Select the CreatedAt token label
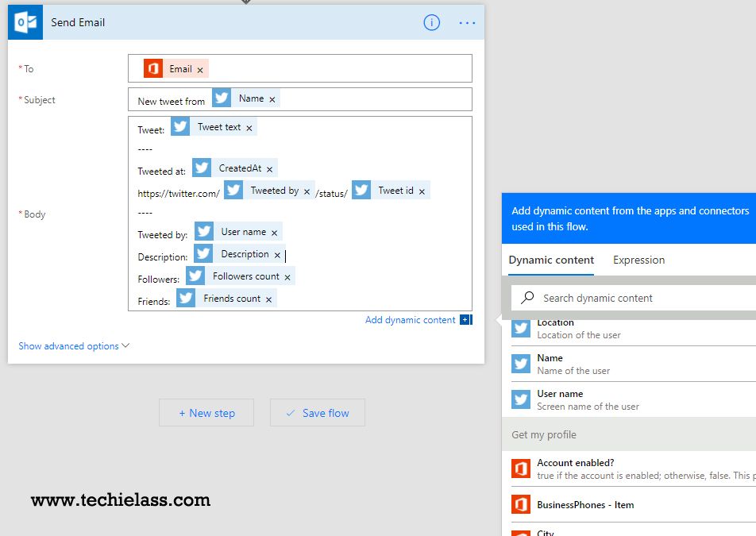This screenshot has width=756, height=536. click(x=240, y=168)
